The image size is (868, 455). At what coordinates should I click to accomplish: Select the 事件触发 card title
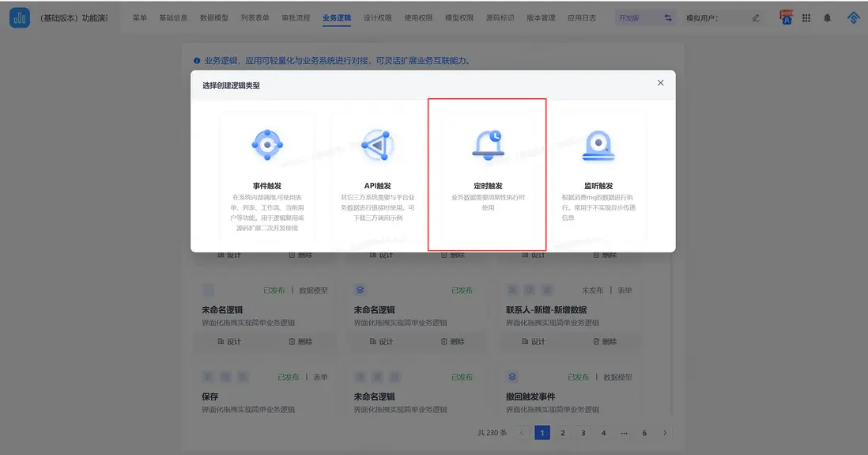point(267,186)
